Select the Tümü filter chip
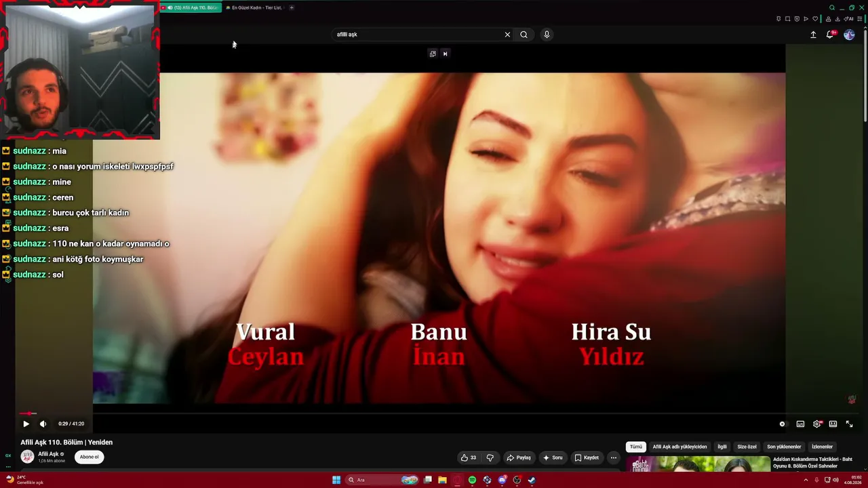868x488 pixels. click(x=636, y=447)
